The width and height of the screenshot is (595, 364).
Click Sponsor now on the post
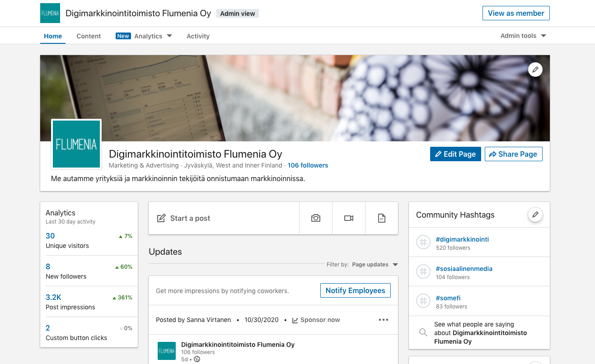click(x=316, y=320)
